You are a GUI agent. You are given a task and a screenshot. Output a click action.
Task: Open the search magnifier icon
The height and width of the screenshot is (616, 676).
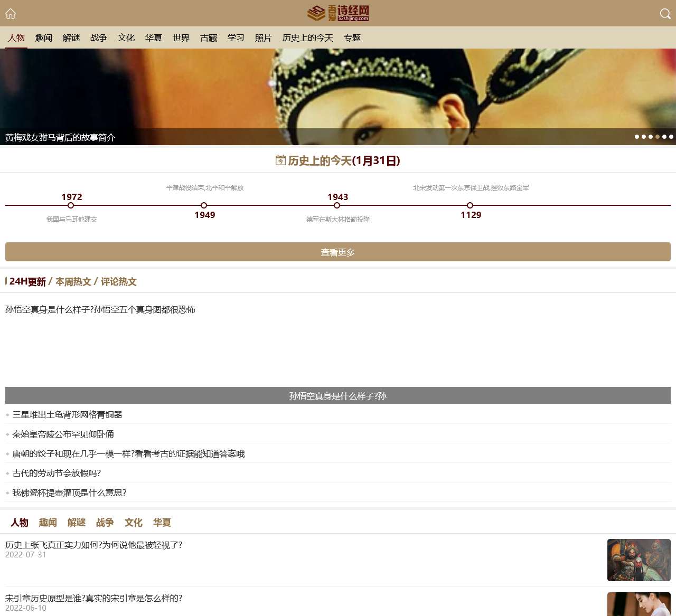tap(665, 14)
